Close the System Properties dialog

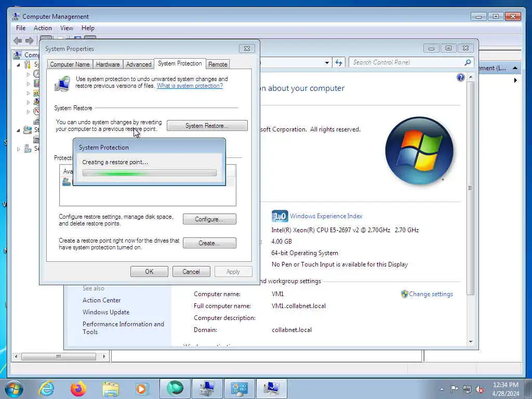click(247, 49)
